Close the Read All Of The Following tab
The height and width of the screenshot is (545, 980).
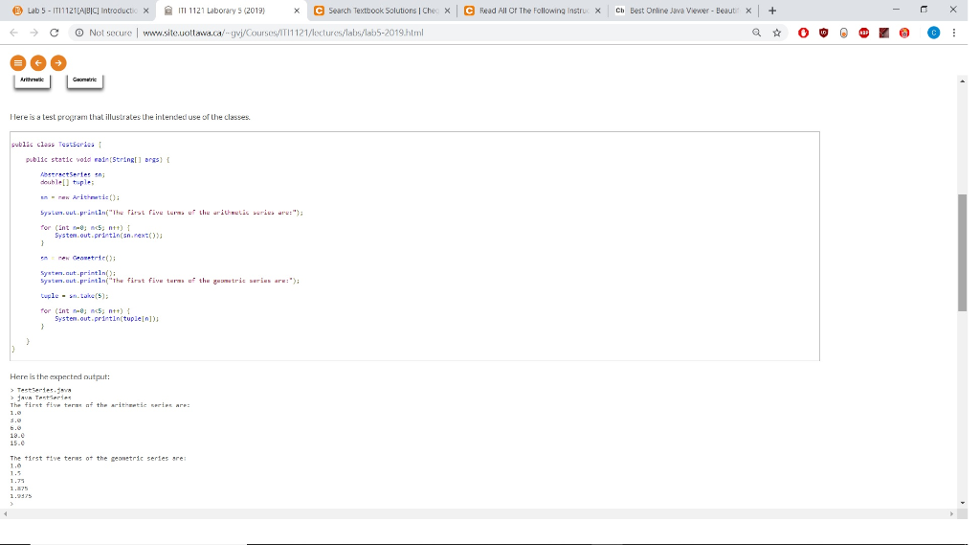click(x=598, y=11)
